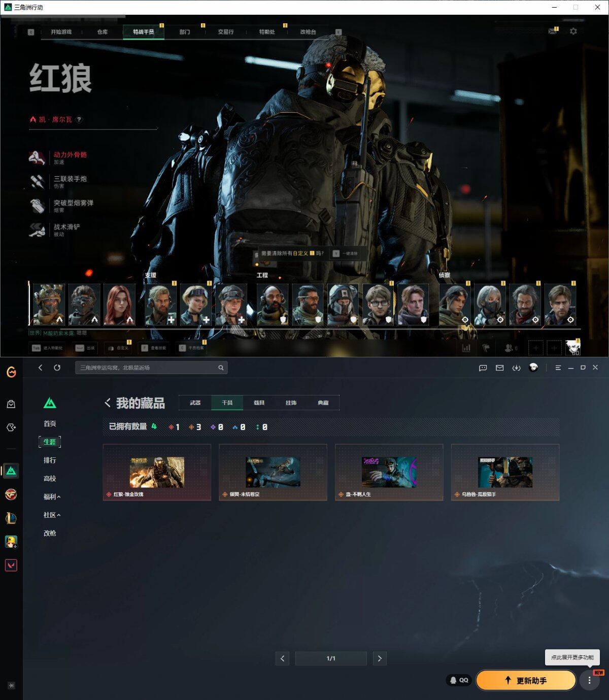Switch to the 特勤处 tab
The width and height of the screenshot is (609, 700).
267,32
